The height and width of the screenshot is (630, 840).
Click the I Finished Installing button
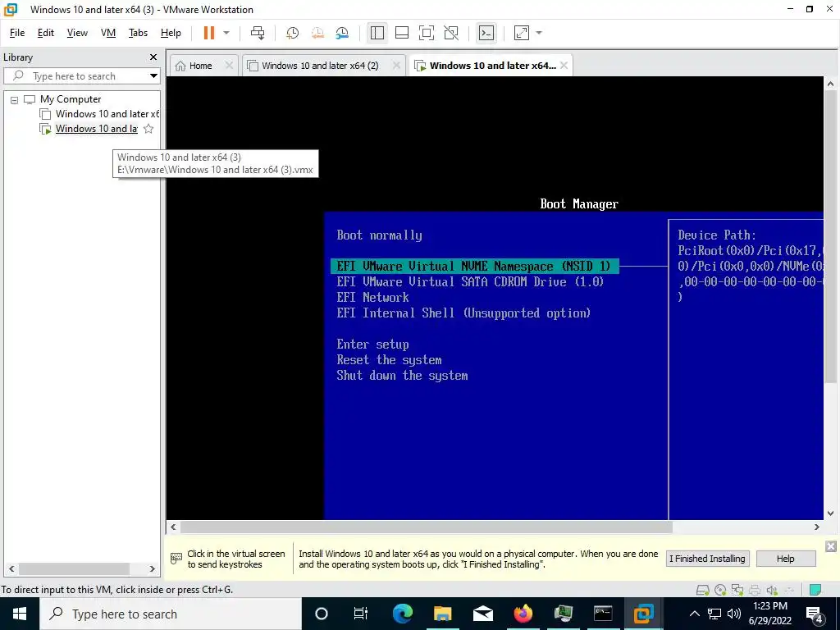tap(707, 559)
